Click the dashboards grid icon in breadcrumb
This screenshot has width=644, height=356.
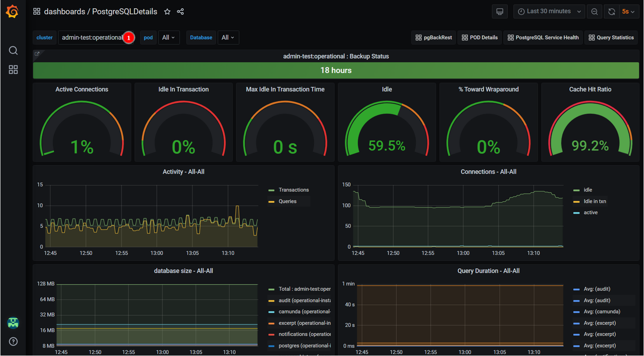pos(37,11)
